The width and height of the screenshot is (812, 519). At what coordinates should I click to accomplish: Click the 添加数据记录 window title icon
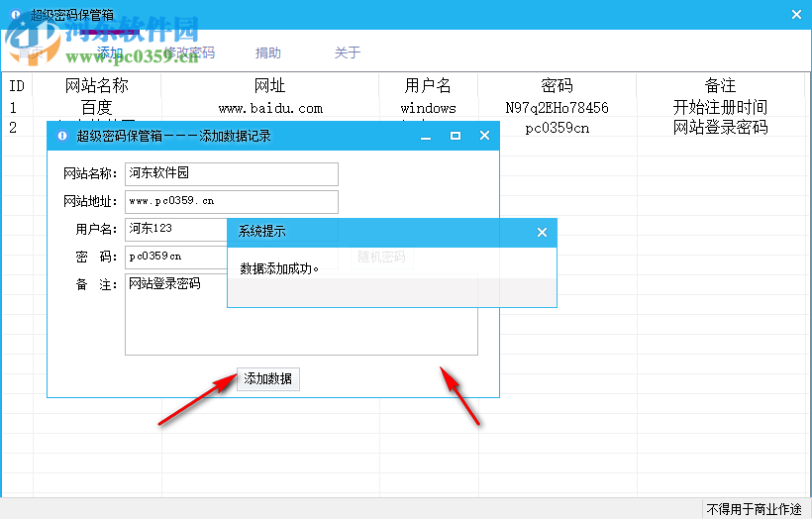point(62,136)
